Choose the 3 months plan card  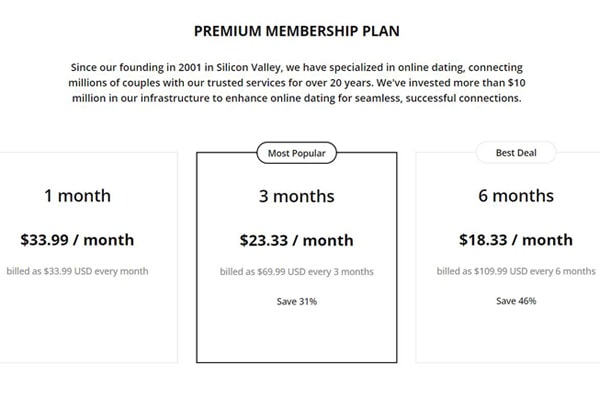click(x=297, y=257)
